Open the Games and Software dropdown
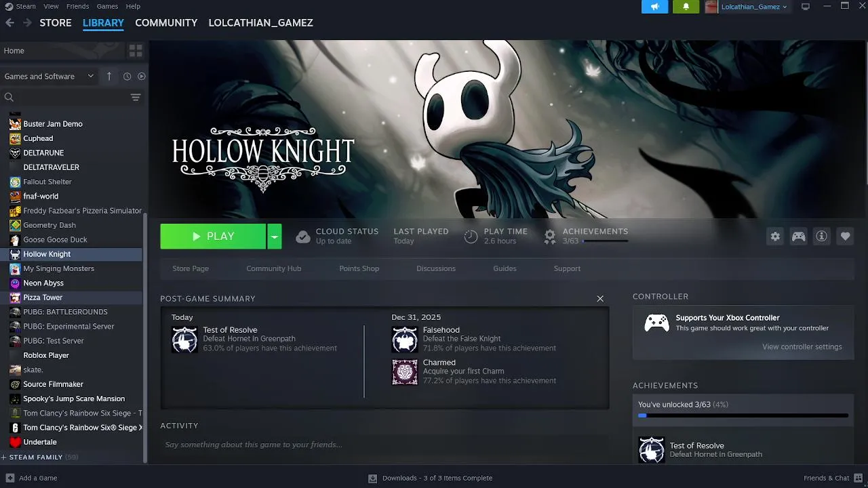Screen dimensions: 868x488 pyautogui.click(x=49, y=77)
